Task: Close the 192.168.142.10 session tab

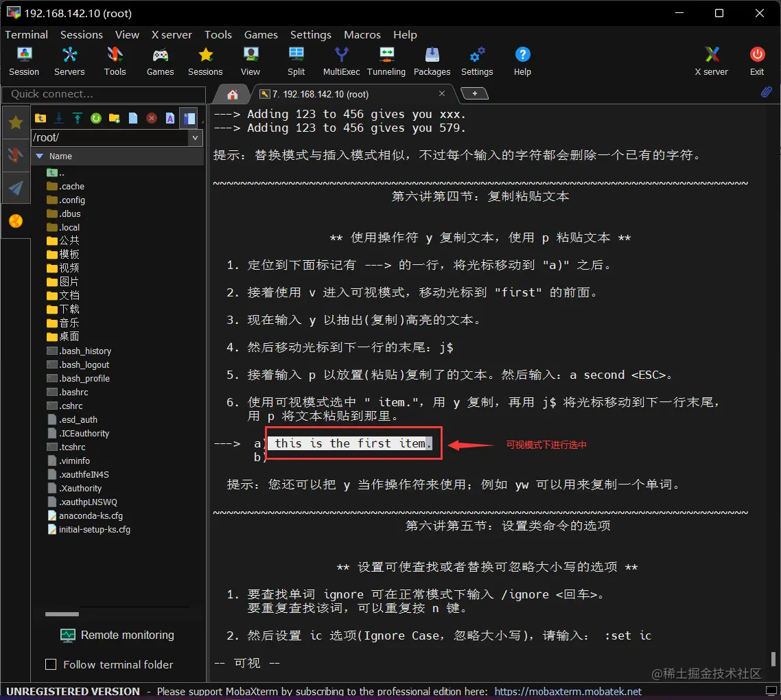Action: 442,93
